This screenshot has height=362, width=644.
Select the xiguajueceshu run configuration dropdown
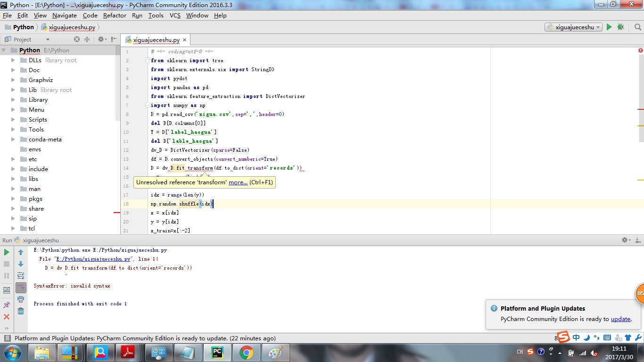tap(573, 27)
